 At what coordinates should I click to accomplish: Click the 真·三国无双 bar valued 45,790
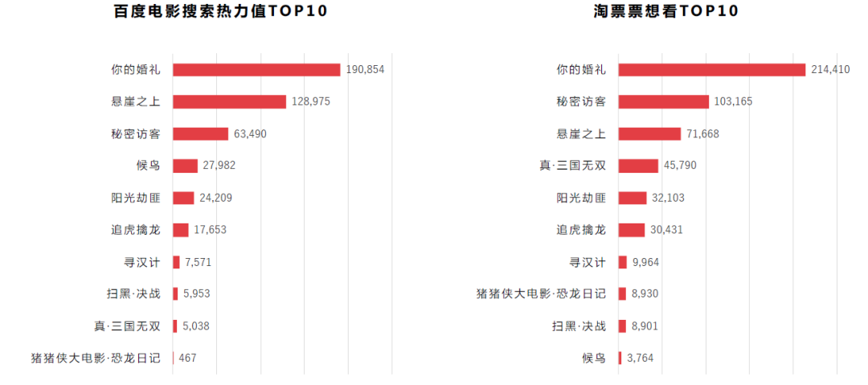638,166
